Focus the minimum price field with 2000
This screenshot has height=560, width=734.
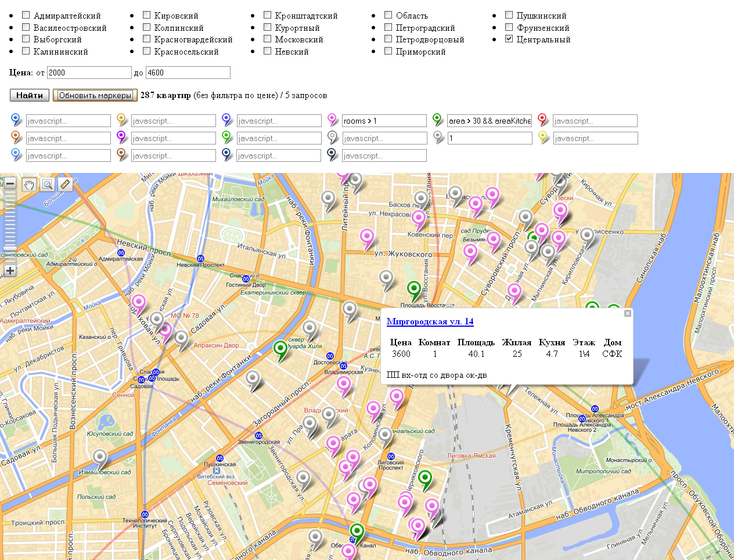[x=89, y=73]
